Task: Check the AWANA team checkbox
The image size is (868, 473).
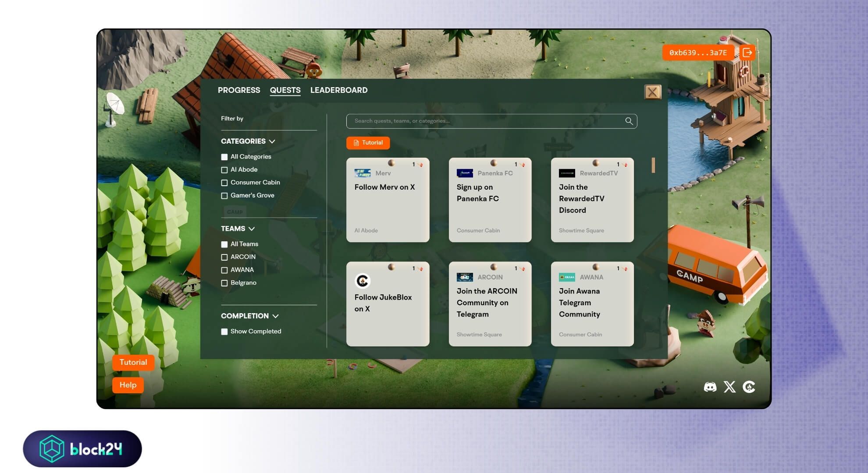Action: click(224, 270)
